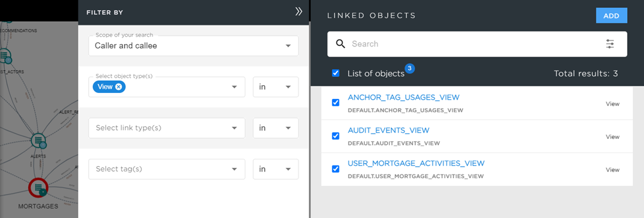Click the badge showing 3 selected objects

click(409, 68)
